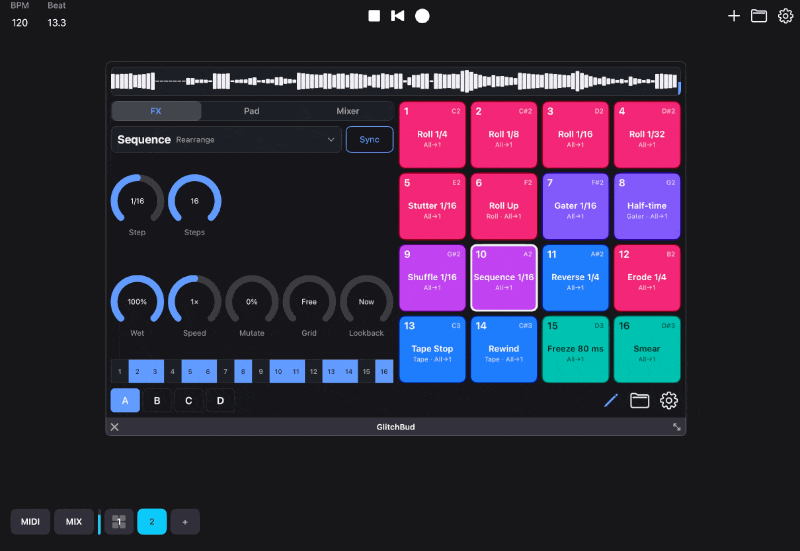Viewport: 800px width, 551px height.
Task: Toggle sequence step 15
Action: click(x=366, y=371)
